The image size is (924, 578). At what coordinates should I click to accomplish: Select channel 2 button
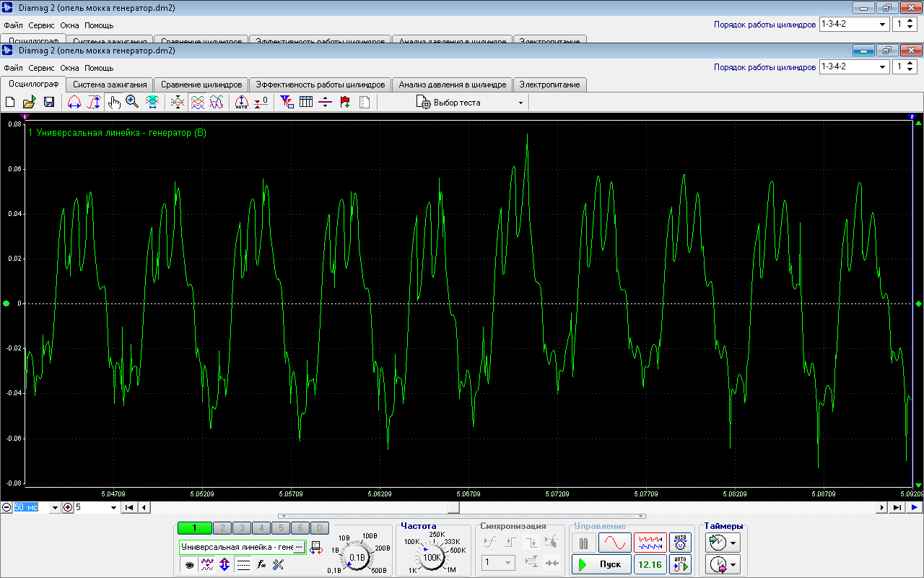tap(222, 529)
